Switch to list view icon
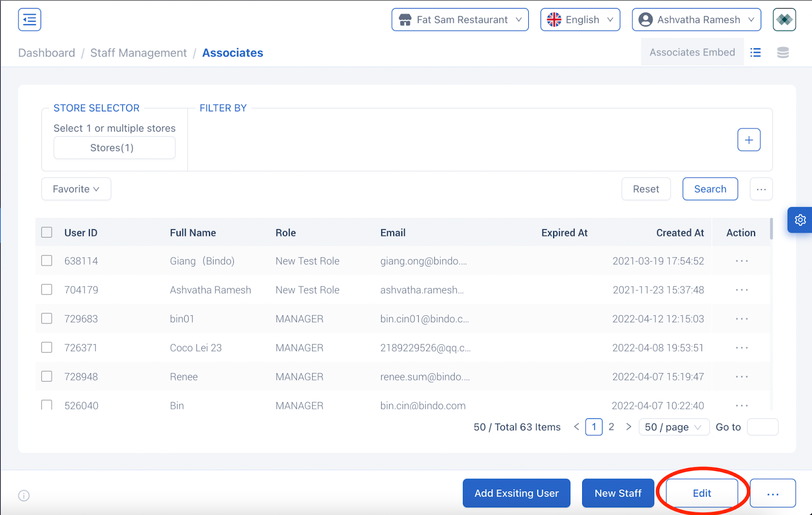The height and width of the screenshot is (515, 812). point(756,52)
